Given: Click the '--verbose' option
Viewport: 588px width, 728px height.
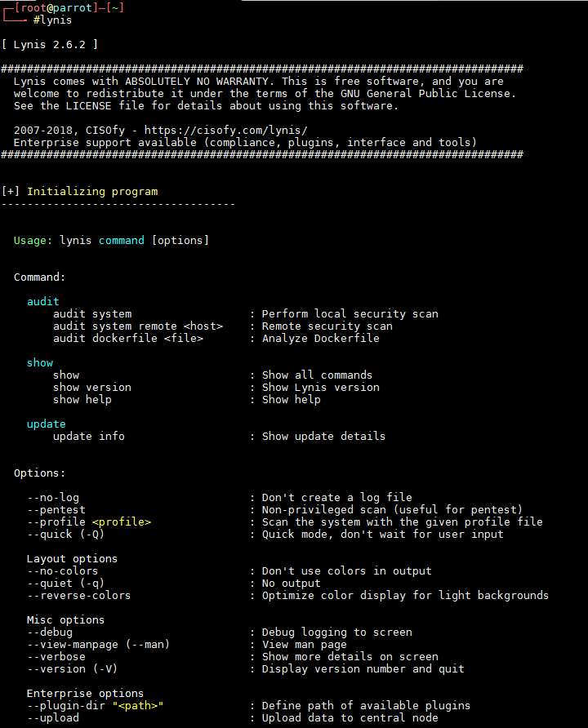Looking at the screenshot, I should point(56,657).
